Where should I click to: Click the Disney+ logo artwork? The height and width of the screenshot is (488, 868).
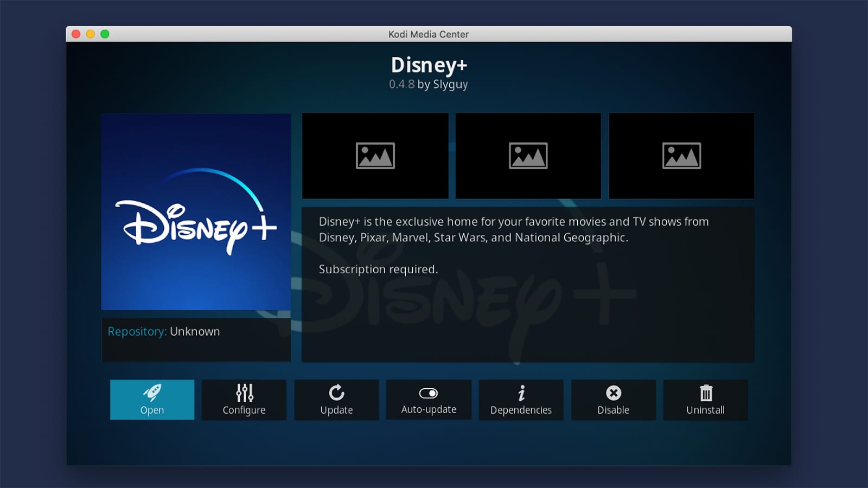196,211
